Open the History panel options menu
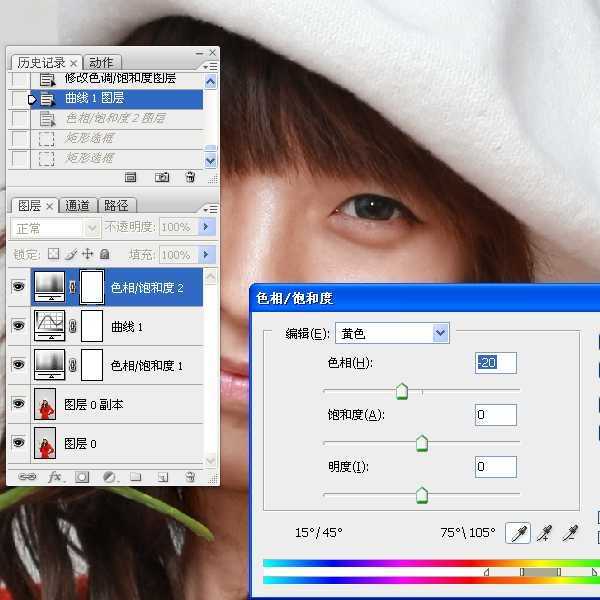 tap(210, 65)
